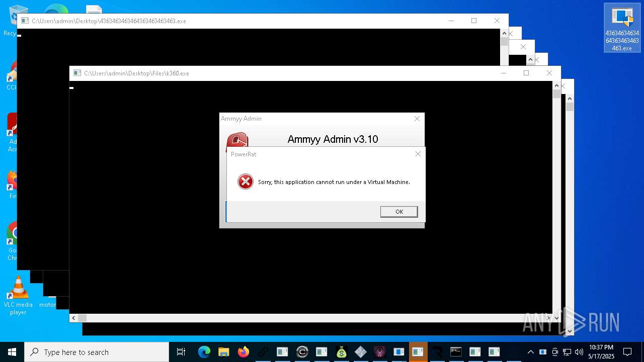Viewport: 644px width, 362px height.
Task: Click the Firefox desktop shortcut
Action: [x=11, y=184]
